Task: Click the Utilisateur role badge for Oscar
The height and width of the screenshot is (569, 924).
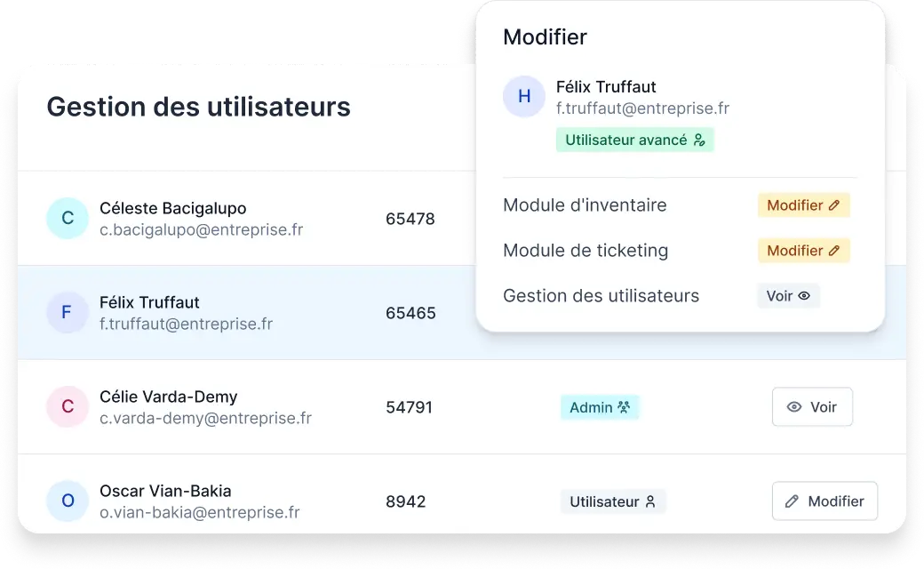Action: click(x=612, y=501)
